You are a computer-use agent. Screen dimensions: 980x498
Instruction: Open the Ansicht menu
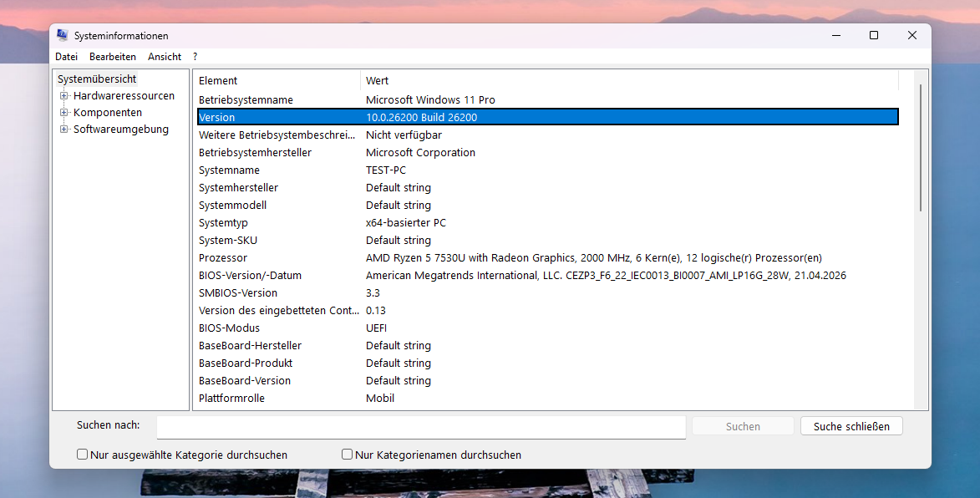coord(165,56)
